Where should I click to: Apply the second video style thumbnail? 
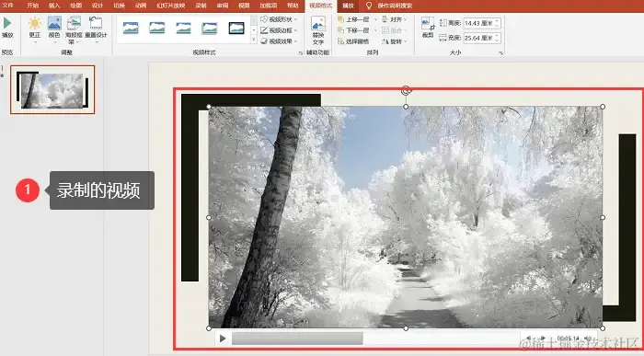coord(157,28)
